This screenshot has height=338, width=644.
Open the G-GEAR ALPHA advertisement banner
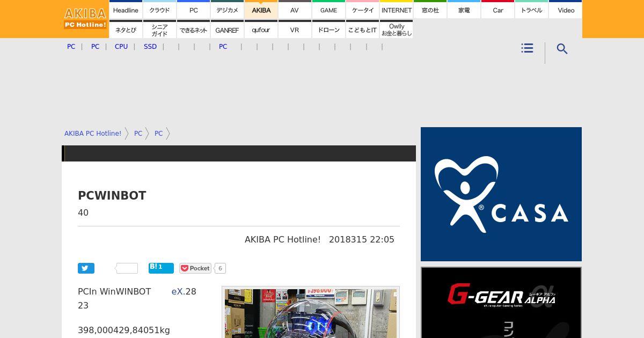(501, 303)
